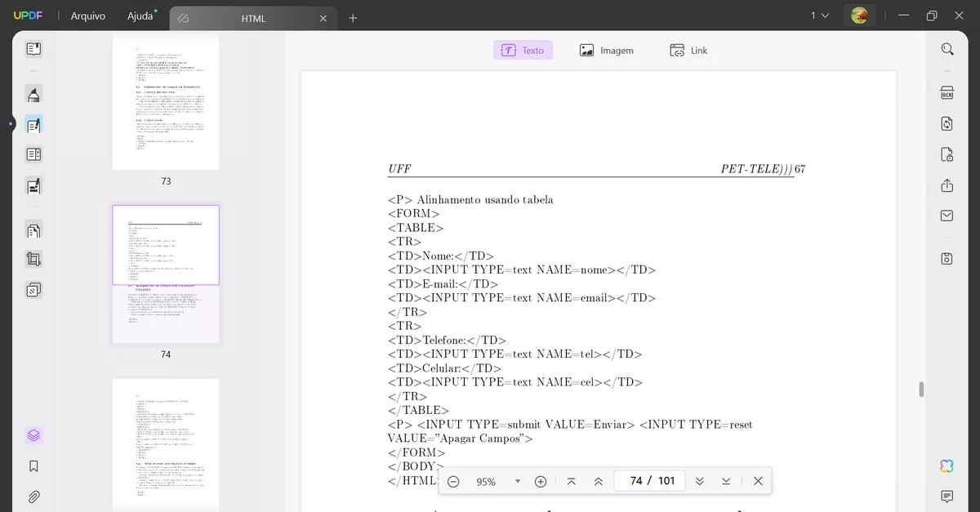Open the UPDF AI assistant
Image resolution: width=980 pixels, height=512 pixels.
tap(946, 465)
